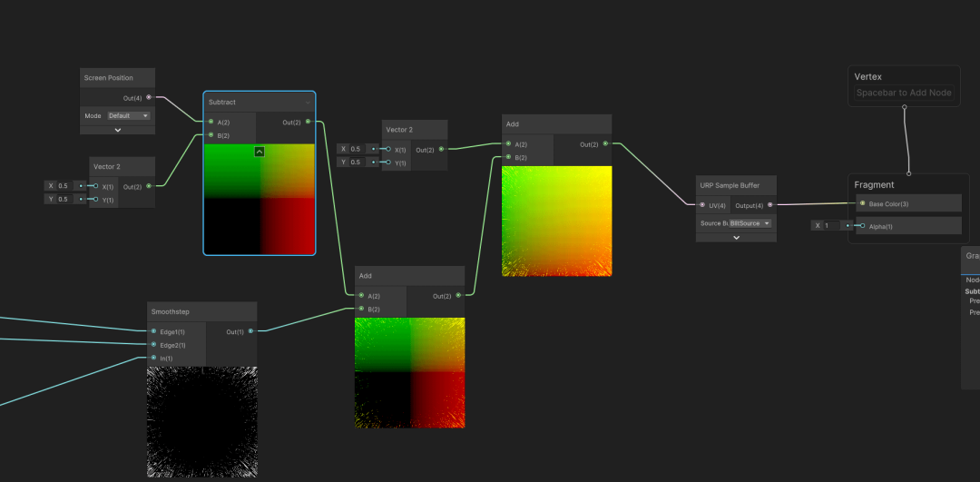Click Y(1) port of Vector 2 beside Add
Image resolution: width=980 pixels, height=482 pixels.
click(388, 162)
